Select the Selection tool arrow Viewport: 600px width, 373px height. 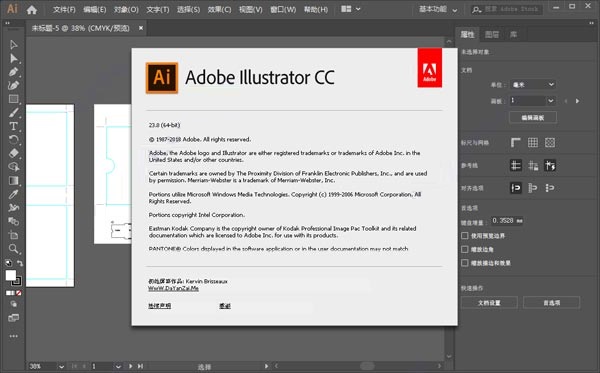tap(13, 45)
